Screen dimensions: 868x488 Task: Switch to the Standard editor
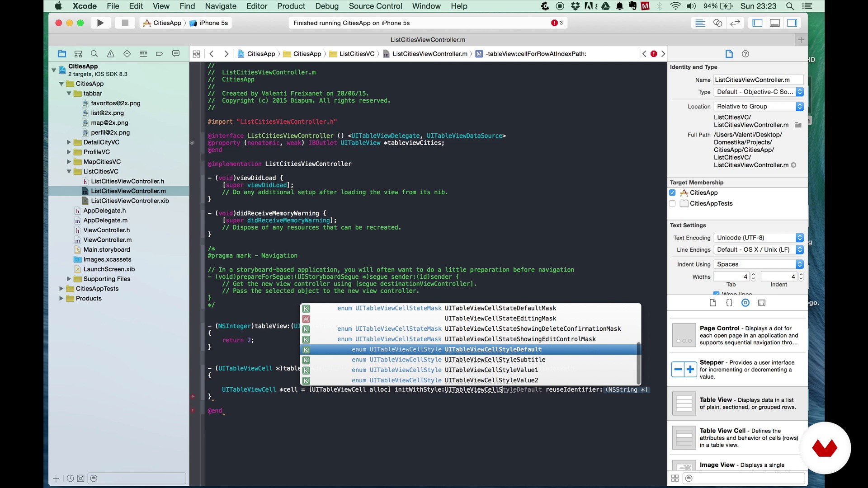point(700,23)
